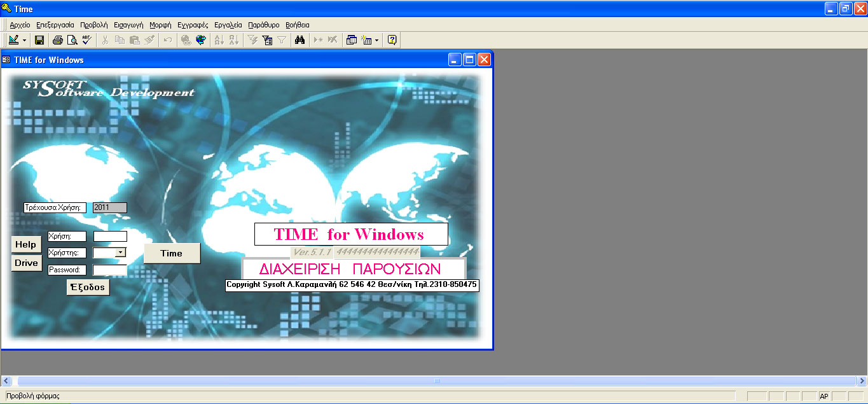Open the Database Window icon
Screen dimensions: 868x404
(352, 40)
